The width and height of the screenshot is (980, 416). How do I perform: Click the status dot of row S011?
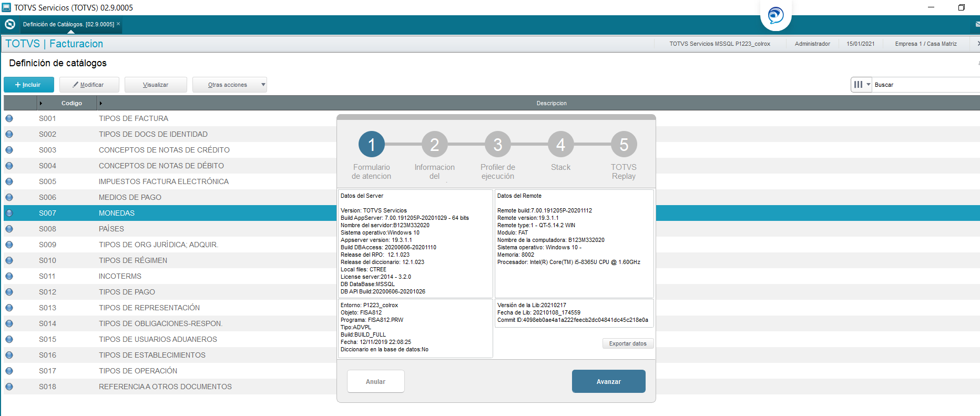tap(9, 276)
